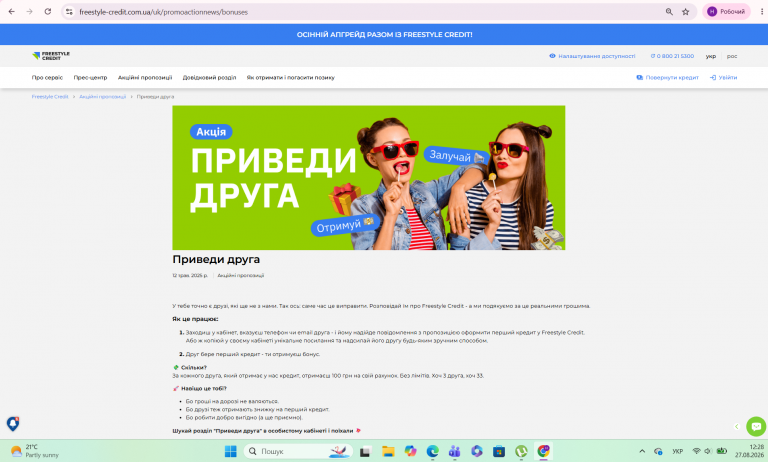
Task: Open Налаштування доступності accessibility settings
Action: click(x=592, y=56)
